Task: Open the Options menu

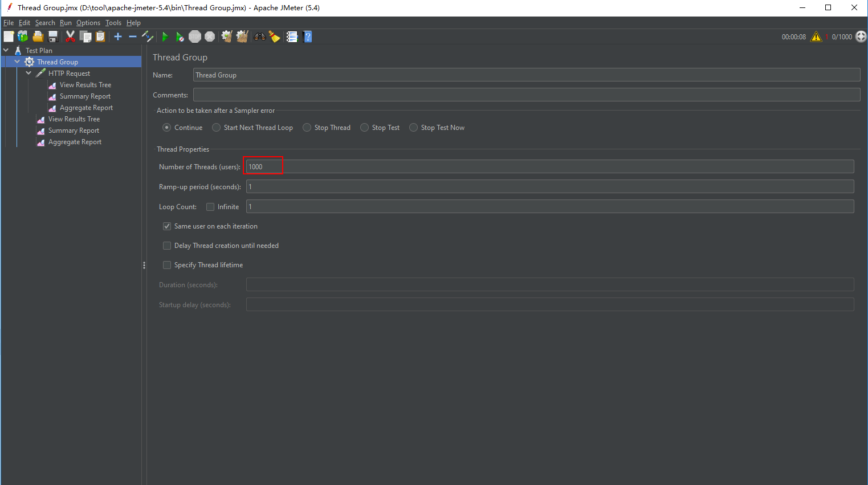Action: tap(88, 23)
